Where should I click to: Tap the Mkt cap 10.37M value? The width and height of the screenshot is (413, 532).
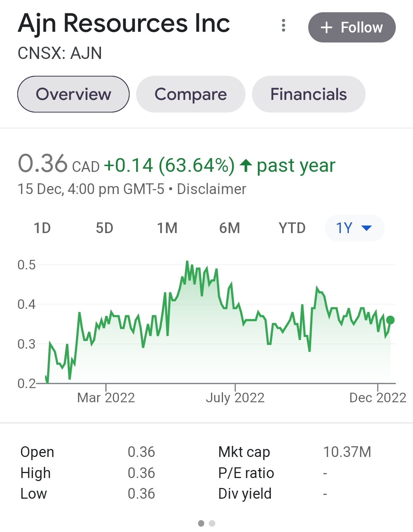pyautogui.click(x=347, y=452)
